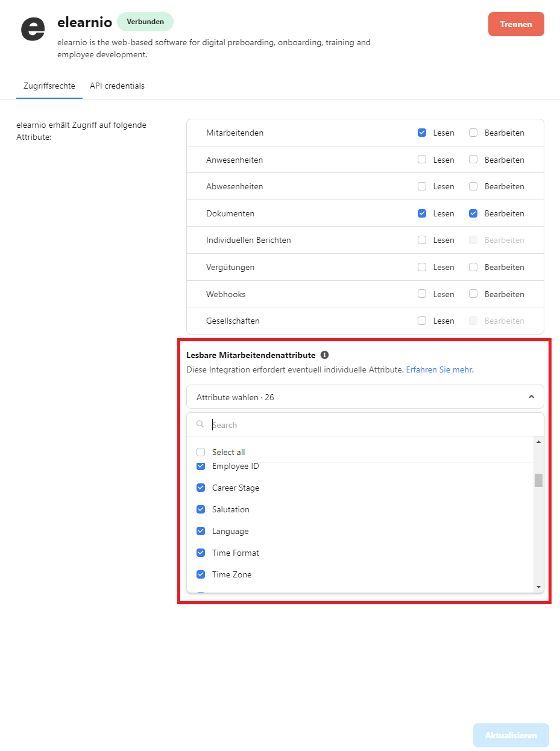The width and height of the screenshot is (560, 751).
Task: Click the attribute list scrollbar thumb
Action: click(538, 480)
